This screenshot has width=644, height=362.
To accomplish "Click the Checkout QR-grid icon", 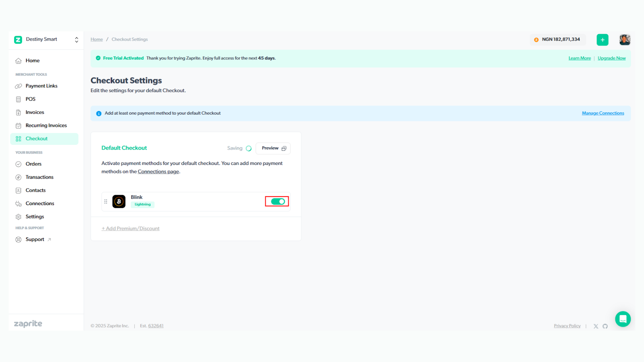I will (19, 139).
